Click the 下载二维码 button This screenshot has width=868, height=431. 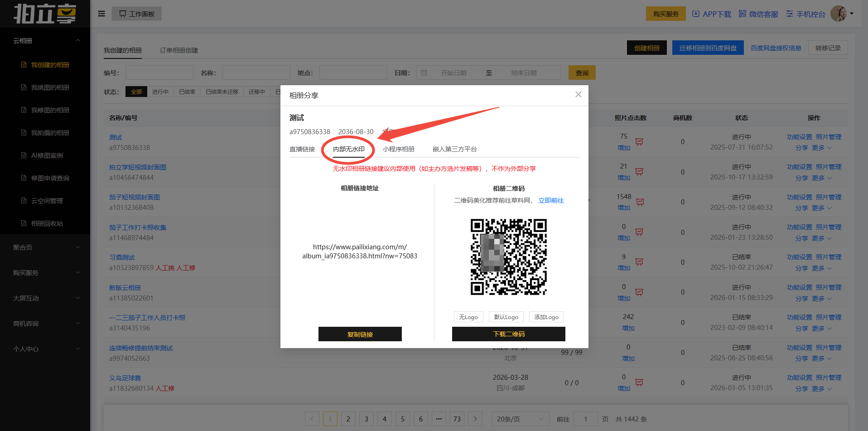coord(508,334)
